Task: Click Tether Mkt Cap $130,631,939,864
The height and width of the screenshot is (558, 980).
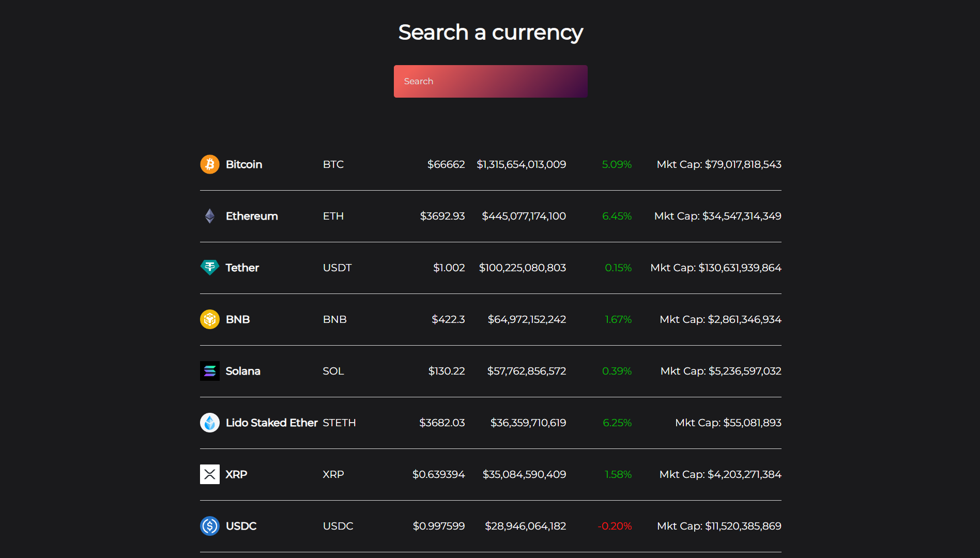Action: (x=716, y=268)
